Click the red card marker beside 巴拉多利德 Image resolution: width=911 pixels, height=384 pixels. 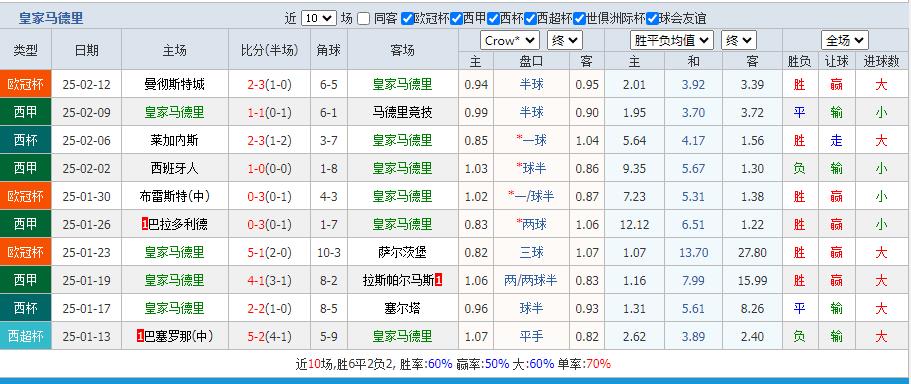145,224
